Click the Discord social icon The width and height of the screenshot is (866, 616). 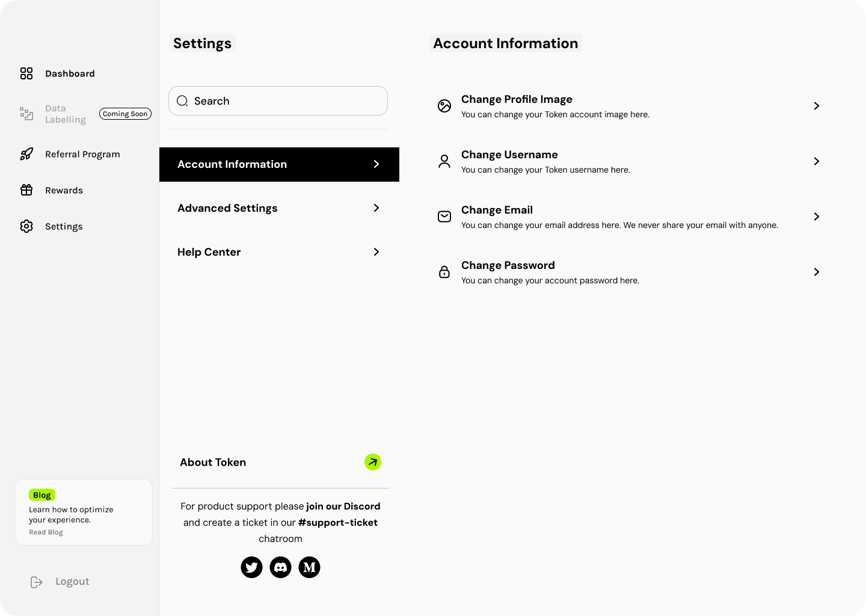click(280, 567)
